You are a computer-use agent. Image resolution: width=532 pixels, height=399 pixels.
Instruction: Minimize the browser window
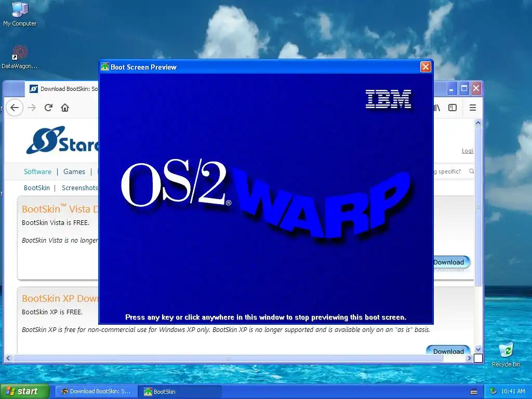(451, 89)
